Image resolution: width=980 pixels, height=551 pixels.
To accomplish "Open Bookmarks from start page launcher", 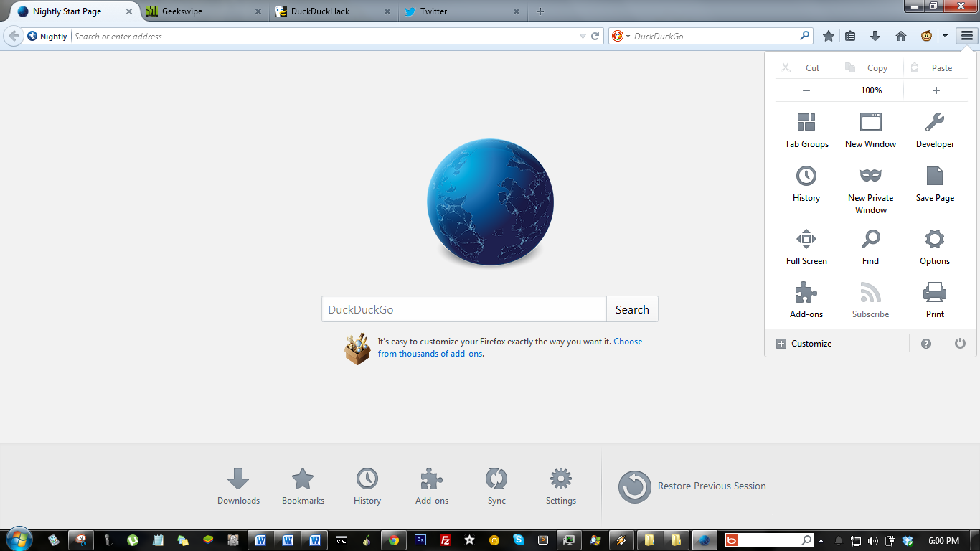I will (x=303, y=486).
